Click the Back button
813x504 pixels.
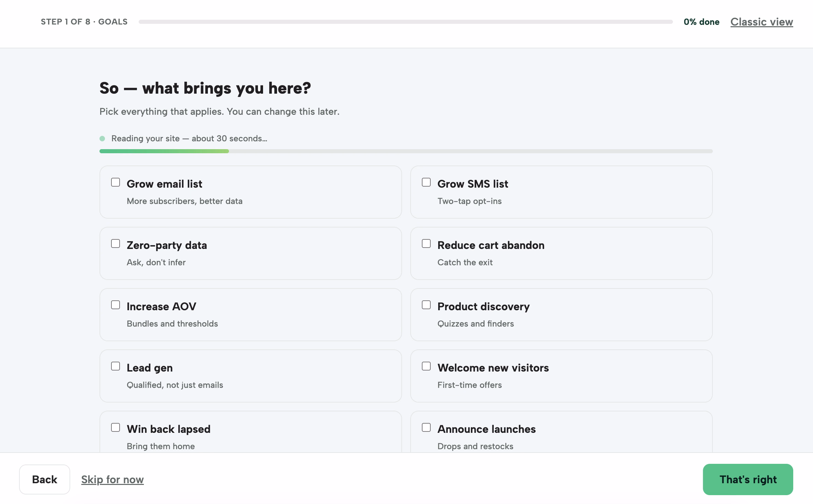45,479
